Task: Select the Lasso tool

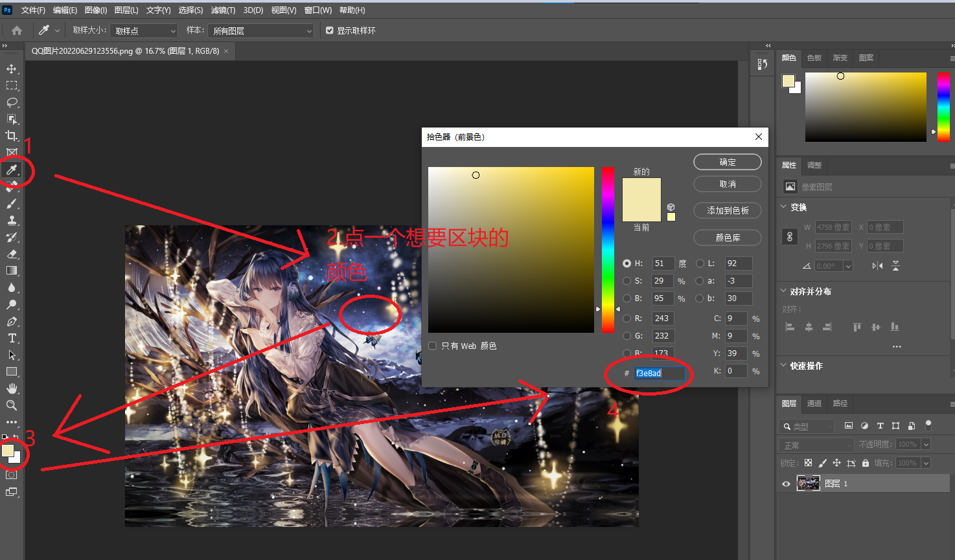Action: click(x=12, y=102)
